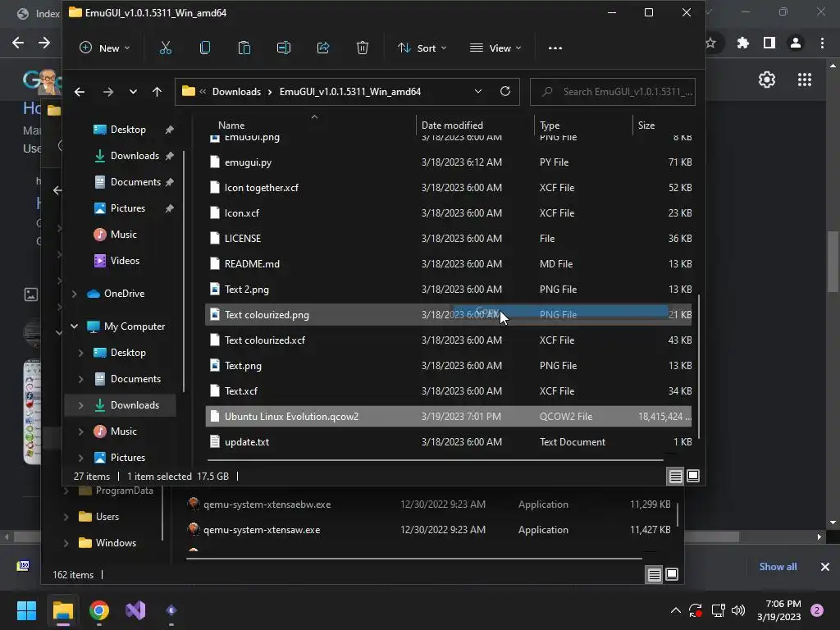The height and width of the screenshot is (630, 840).
Task: Select the LICENSE file
Action: coord(448,239)
